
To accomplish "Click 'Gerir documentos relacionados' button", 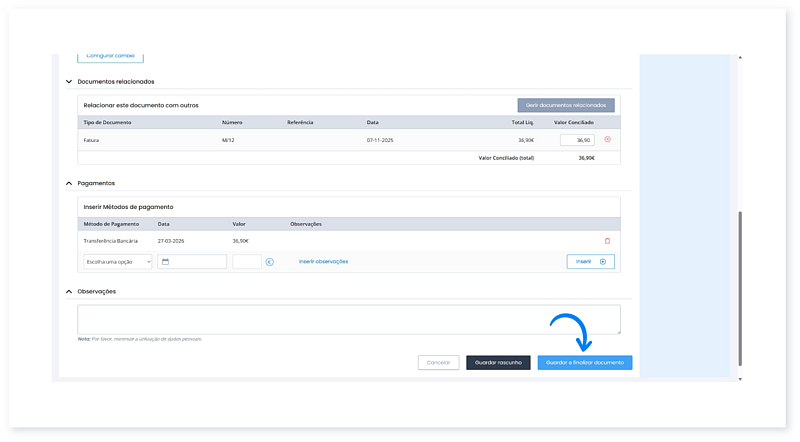I will [565, 105].
